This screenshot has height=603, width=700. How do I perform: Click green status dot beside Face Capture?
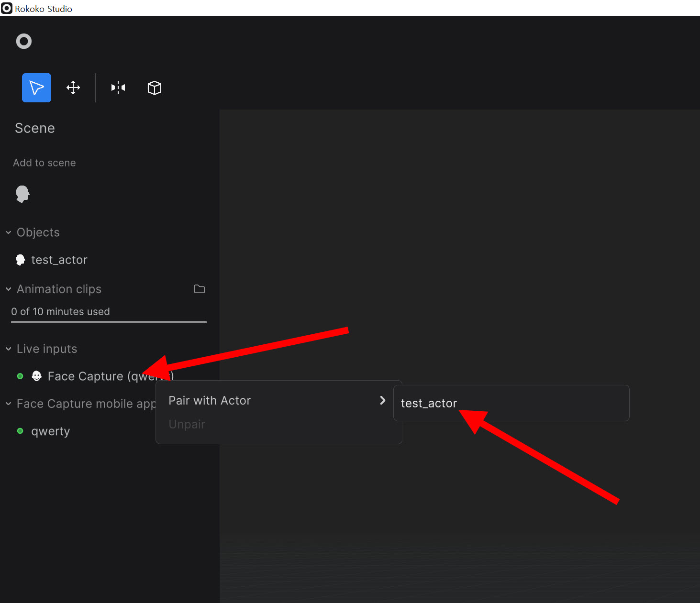[x=20, y=376]
